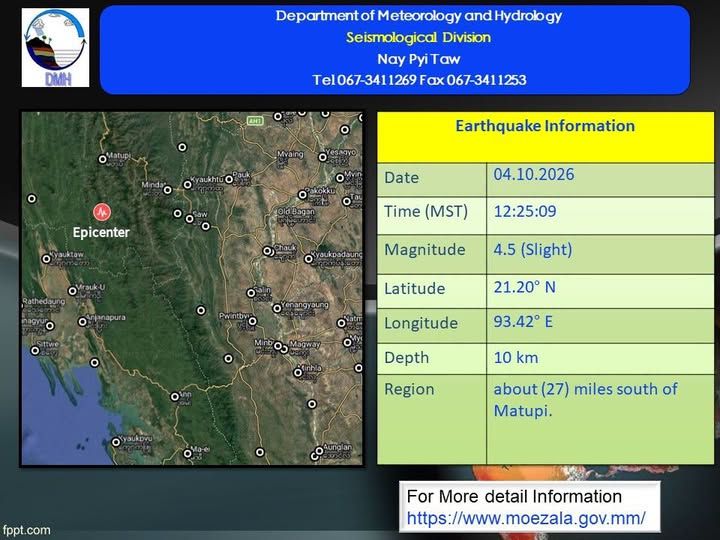The image size is (720, 540).
Task: Click the 'Time (MST)' row label
Action: click(x=426, y=212)
